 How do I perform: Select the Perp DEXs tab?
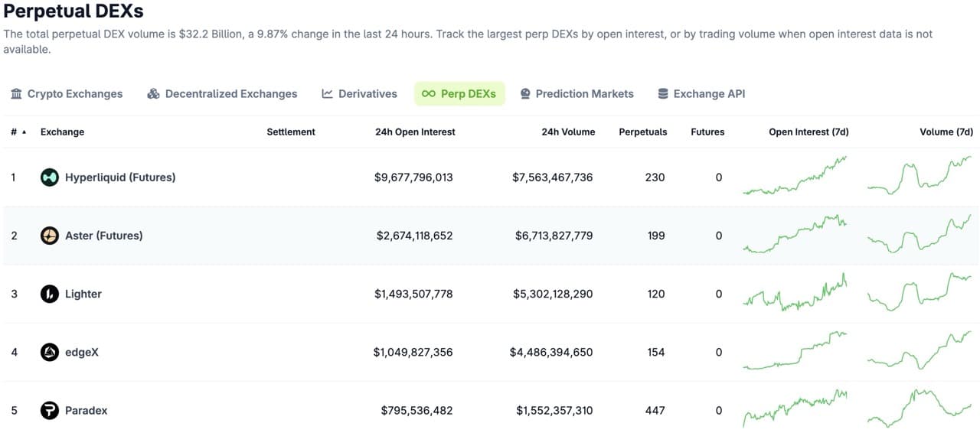click(x=459, y=93)
